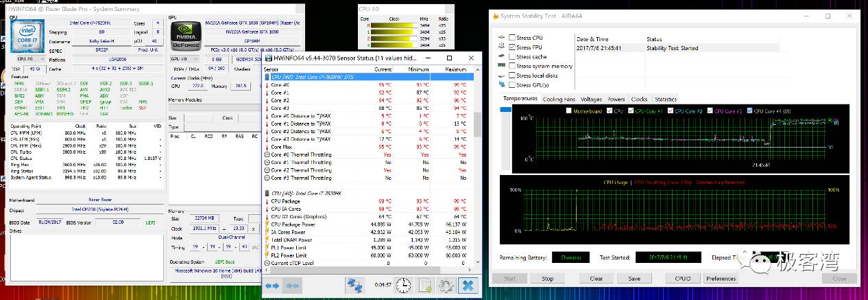Viewport: 868px width, 300px height.
Task: Click the thermometer icon for Core #0
Action: [x=267, y=84]
